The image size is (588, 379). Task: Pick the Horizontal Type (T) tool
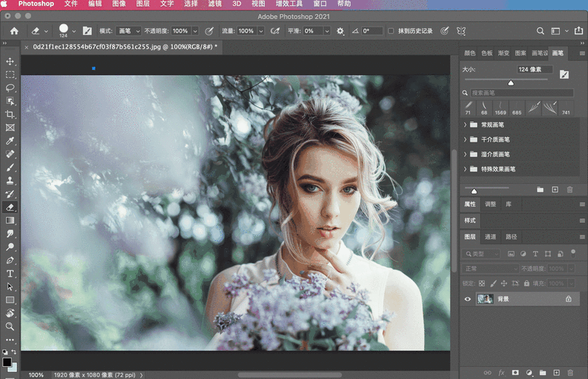[x=10, y=274]
